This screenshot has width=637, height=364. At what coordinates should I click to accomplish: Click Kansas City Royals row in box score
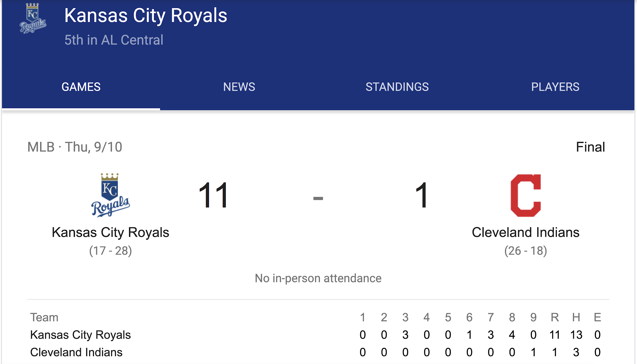click(x=80, y=335)
